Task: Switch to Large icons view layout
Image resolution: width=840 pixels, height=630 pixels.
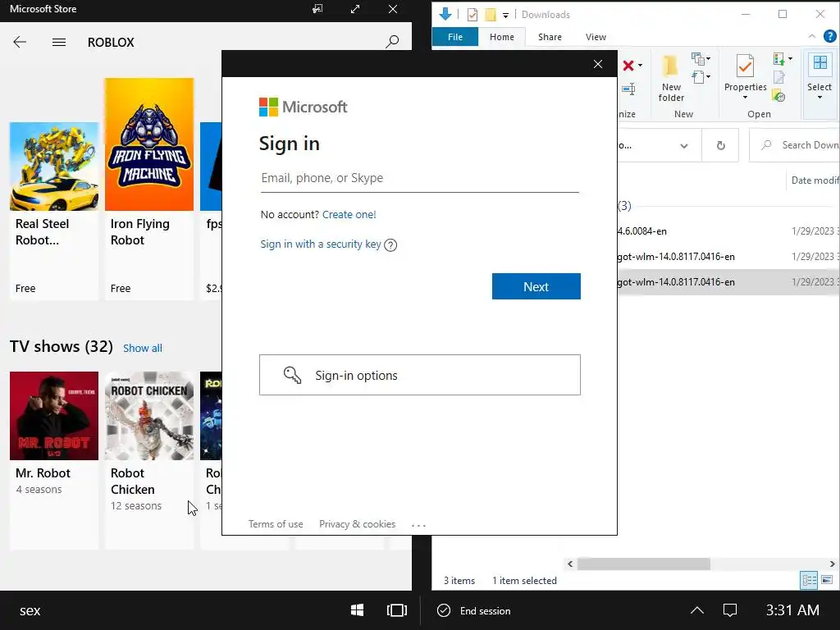Action: (827, 580)
